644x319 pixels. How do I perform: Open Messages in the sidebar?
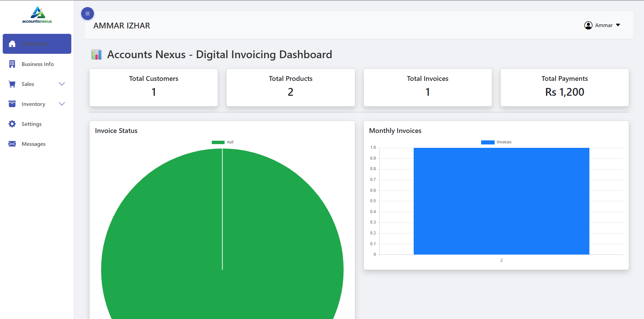[x=37, y=144]
